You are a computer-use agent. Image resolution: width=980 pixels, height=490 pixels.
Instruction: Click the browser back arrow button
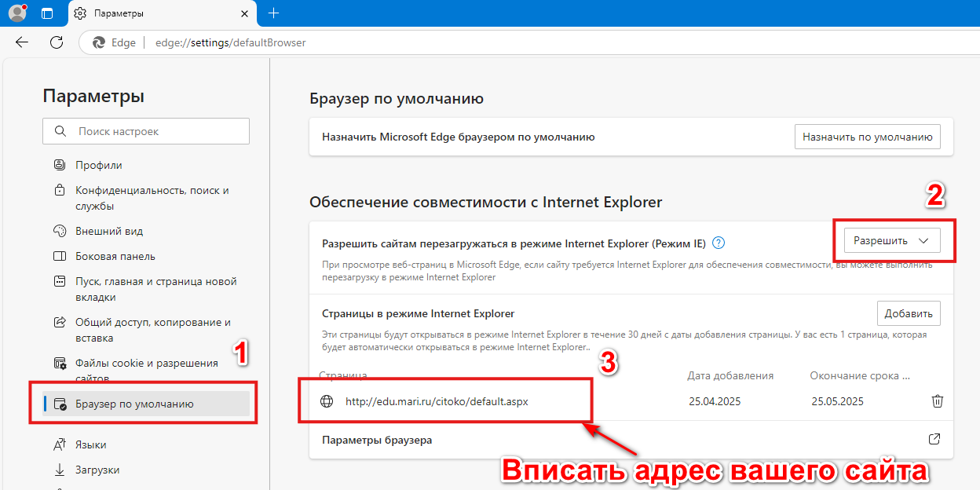(x=22, y=42)
